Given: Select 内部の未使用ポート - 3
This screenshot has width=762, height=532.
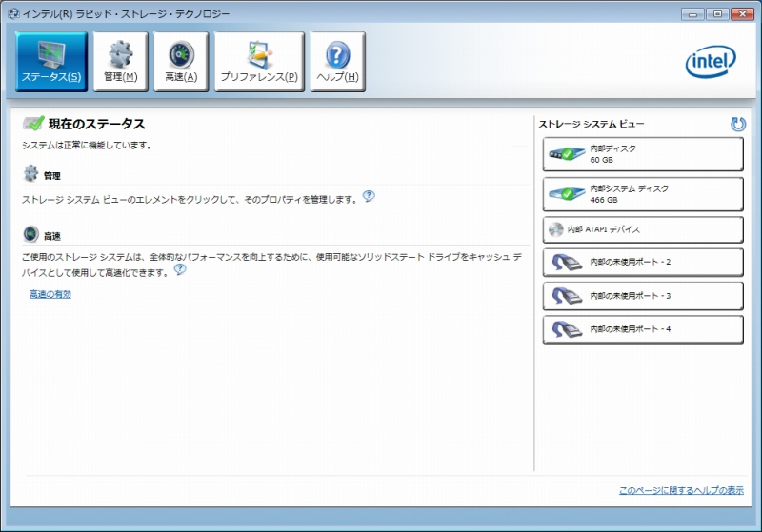Looking at the screenshot, I should (643, 296).
